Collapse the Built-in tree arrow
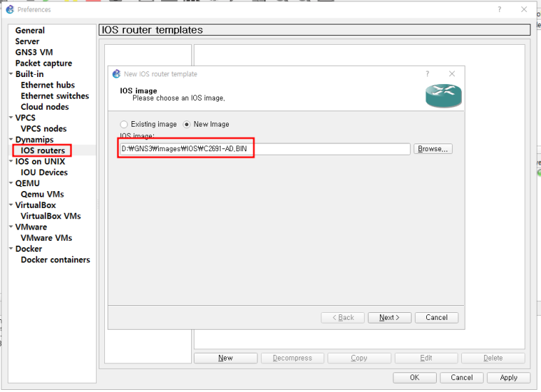 pyautogui.click(x=11, y=73)
